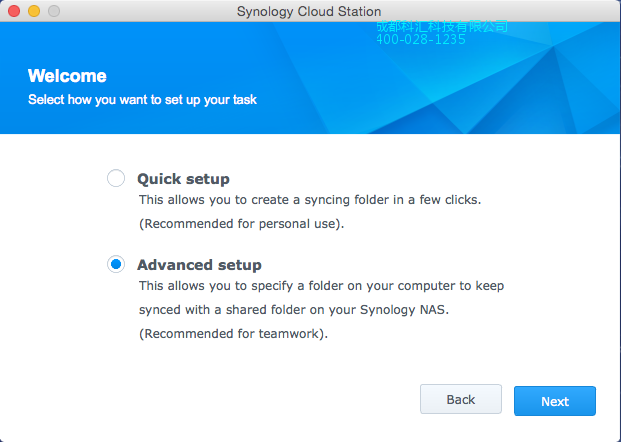This screenshot has height=442, width=621.
Task: Click the 400-028-1235 phone number text
Action: click(x=420, y=40)
